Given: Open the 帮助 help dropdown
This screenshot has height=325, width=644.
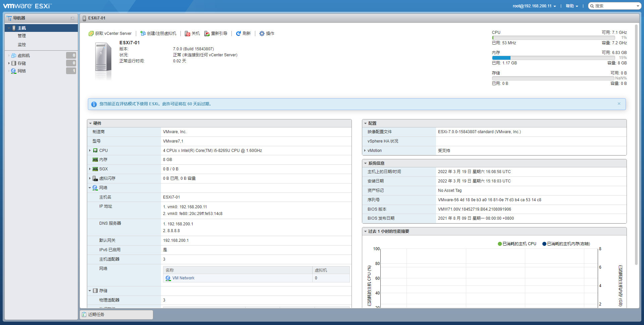Looking at the screenshot, I should tap(572, 6).
